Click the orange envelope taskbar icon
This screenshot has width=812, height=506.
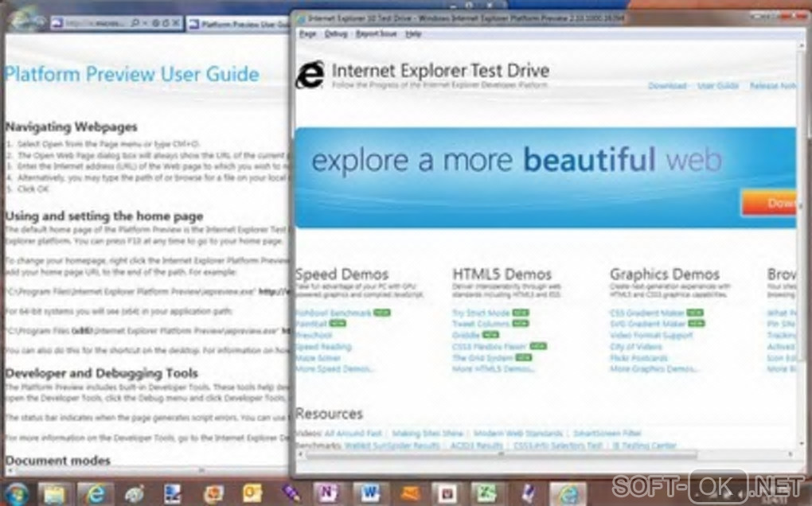click(x=410, y=493)
